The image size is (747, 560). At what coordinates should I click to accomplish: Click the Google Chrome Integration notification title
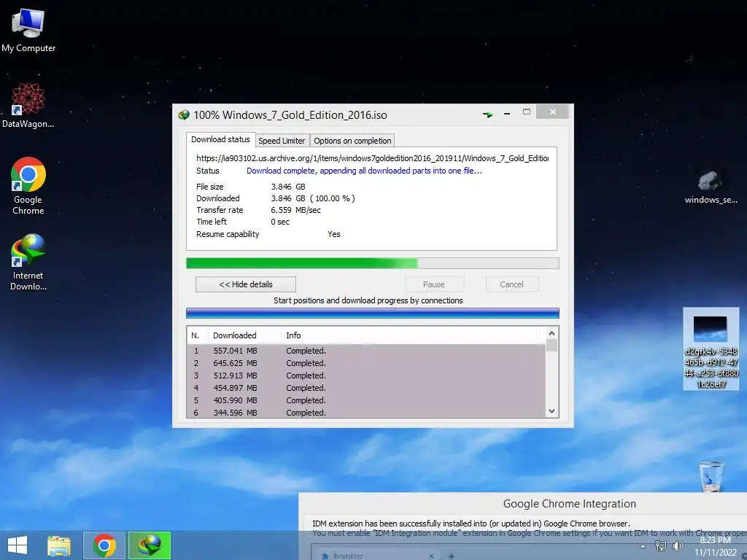point(570,504)
